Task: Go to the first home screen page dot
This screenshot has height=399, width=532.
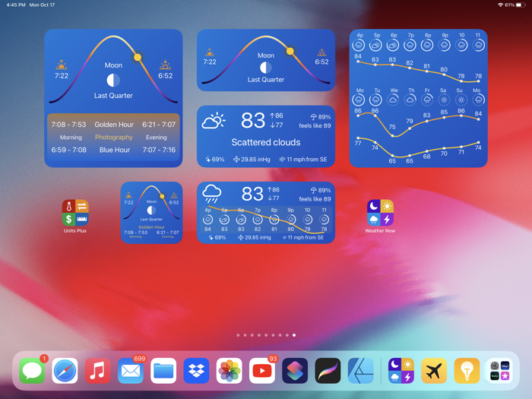Action: [x=238, y=335]
